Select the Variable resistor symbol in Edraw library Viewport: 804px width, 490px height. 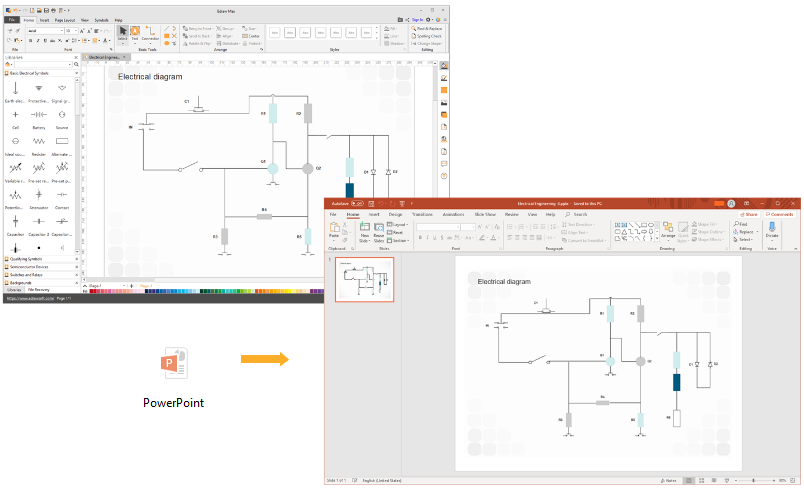(x=15, y=168)
